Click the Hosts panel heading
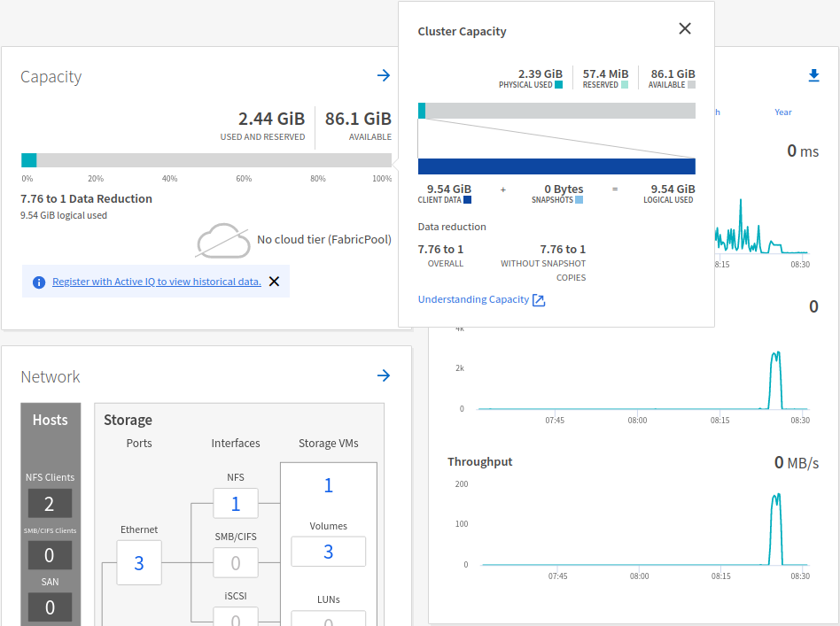Viewport: 840px width, 626px height. pos(51,420)
